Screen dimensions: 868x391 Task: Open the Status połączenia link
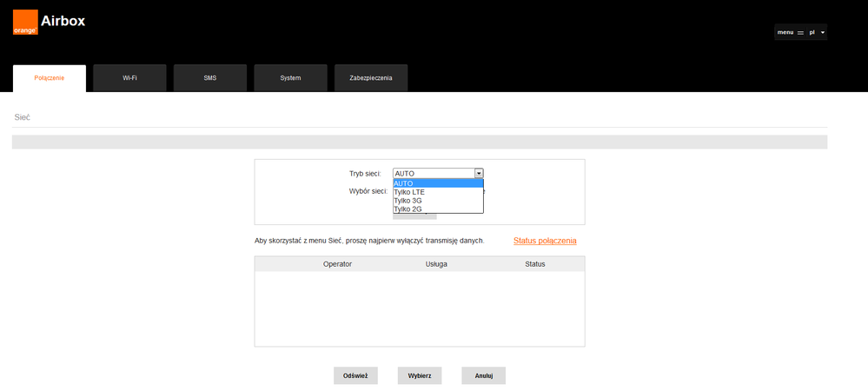click(x=545, y=241)
